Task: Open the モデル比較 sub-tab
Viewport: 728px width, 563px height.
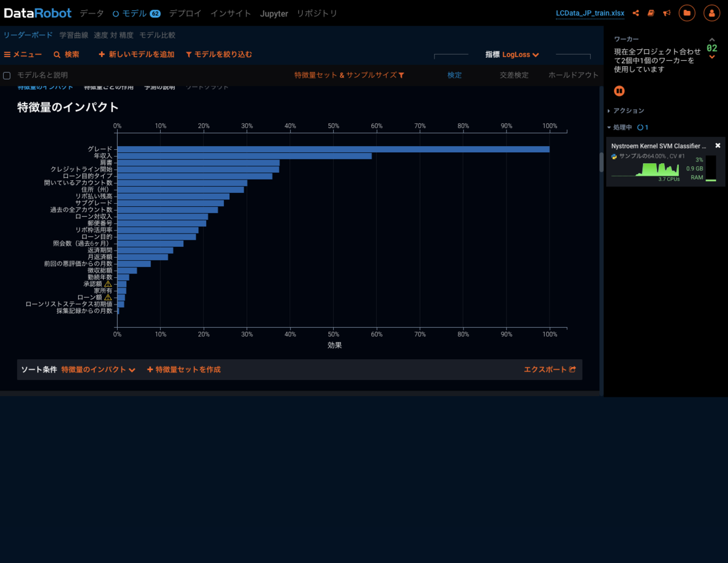Action: pyautogui.click(x=157, y=35)
